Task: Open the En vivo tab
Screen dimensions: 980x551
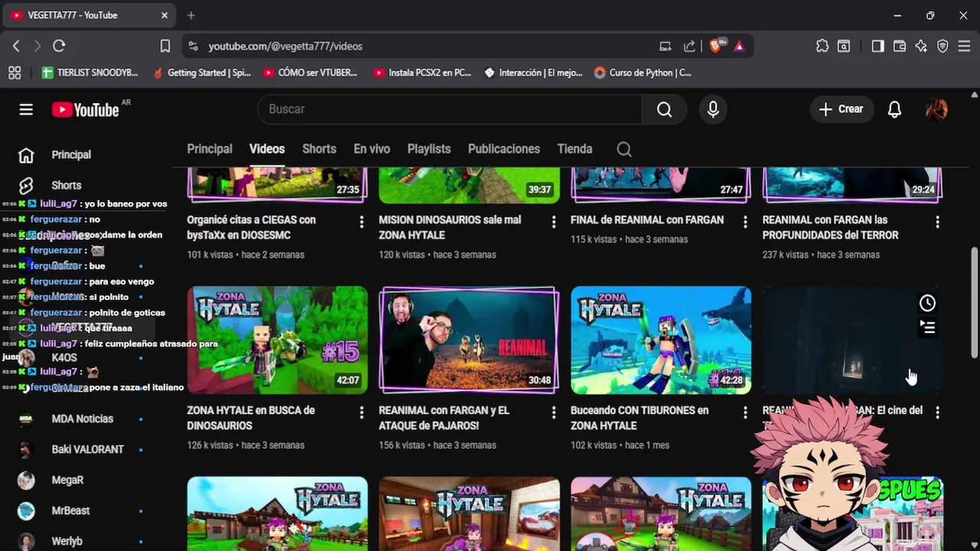Action: pos(371,149)
